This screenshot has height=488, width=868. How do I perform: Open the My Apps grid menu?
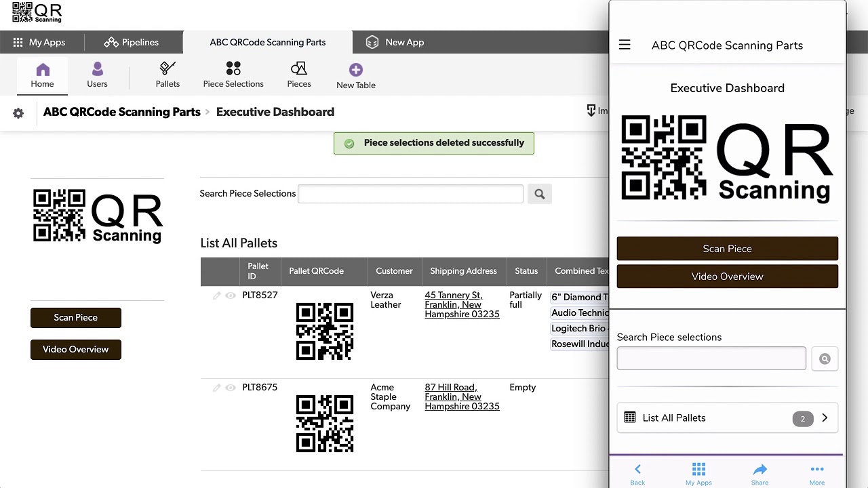pos(39,42)
